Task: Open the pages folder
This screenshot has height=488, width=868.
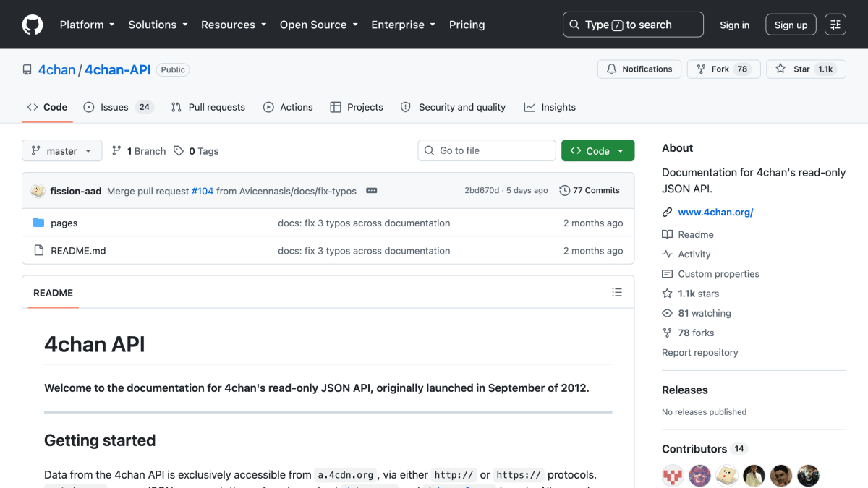Action: 64,223
